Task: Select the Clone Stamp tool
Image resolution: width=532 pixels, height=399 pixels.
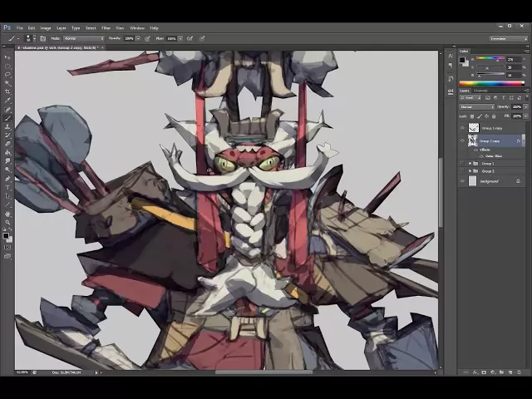Action: coord(7,126)
